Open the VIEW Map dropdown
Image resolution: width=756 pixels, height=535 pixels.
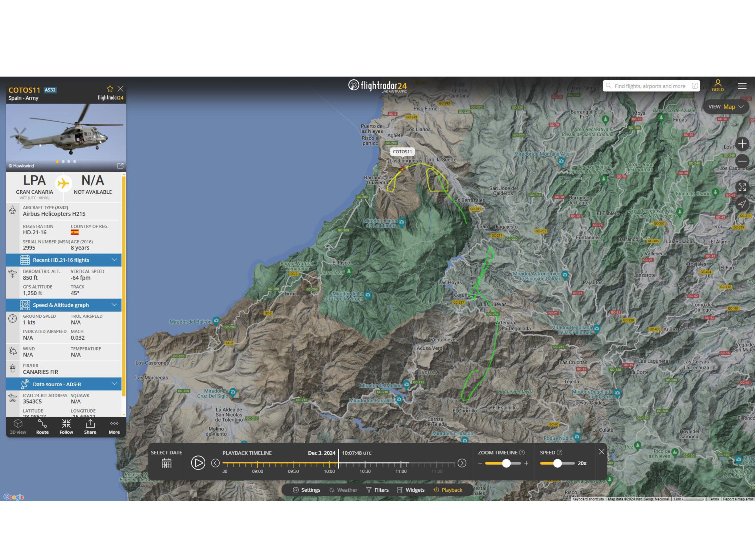click(726, 107)
